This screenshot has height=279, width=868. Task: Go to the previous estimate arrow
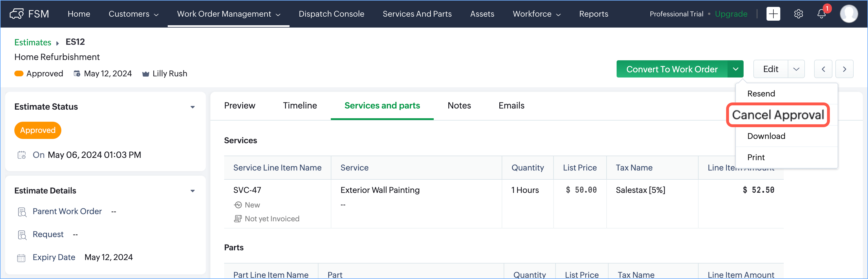click(x=823, y=69)
